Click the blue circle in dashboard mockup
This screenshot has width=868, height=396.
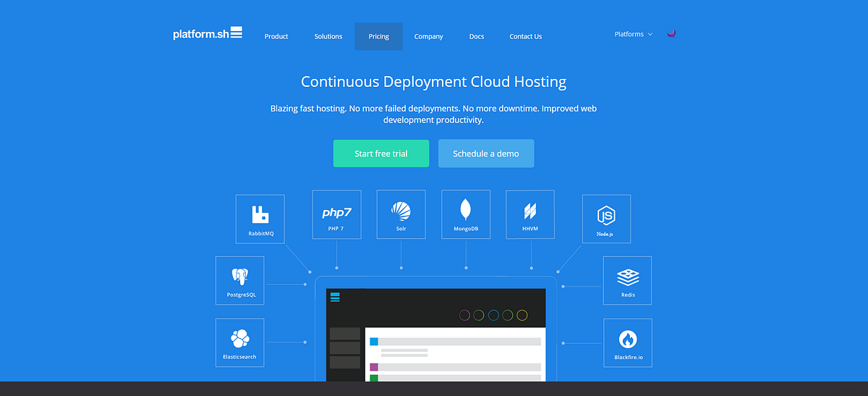pyautogui.click(x=493, y=315)
